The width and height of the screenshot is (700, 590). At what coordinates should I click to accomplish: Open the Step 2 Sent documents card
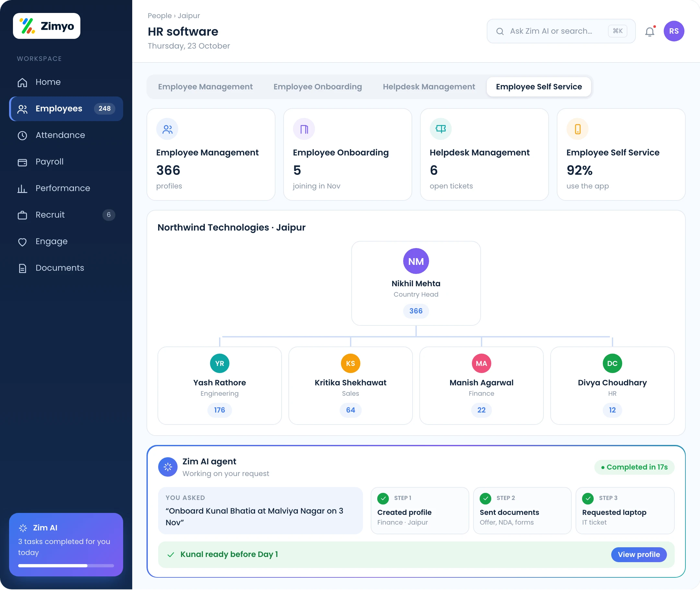coord(522,511)
